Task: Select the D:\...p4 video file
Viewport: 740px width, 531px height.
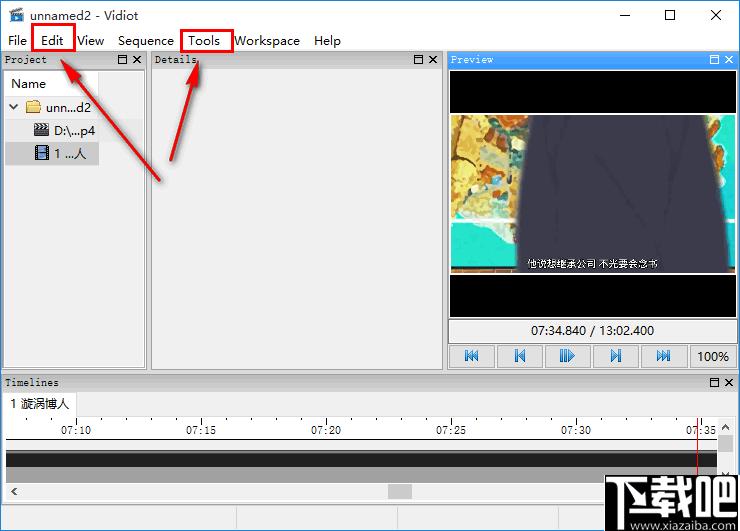Action: (74, 130)
